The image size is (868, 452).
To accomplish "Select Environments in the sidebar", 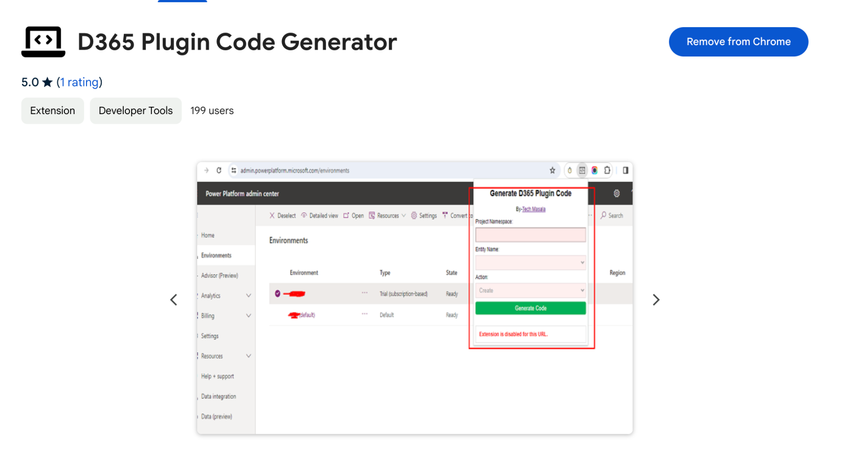I will (215, 255).
